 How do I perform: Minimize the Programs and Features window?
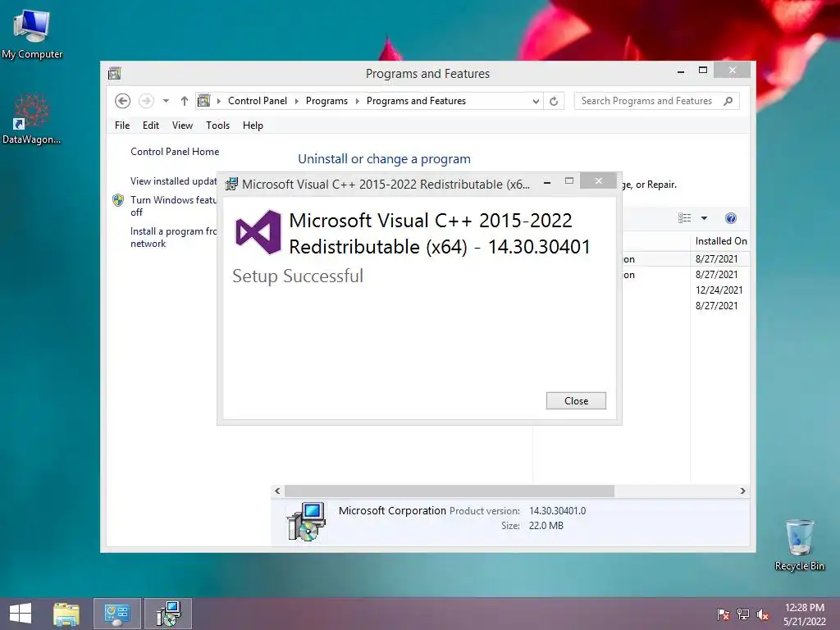681,71
